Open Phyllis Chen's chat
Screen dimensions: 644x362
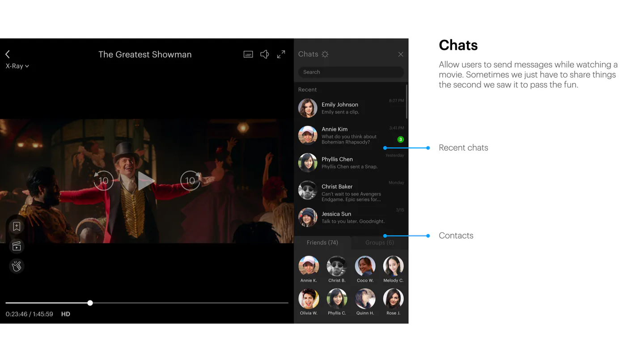click(351, 163)
